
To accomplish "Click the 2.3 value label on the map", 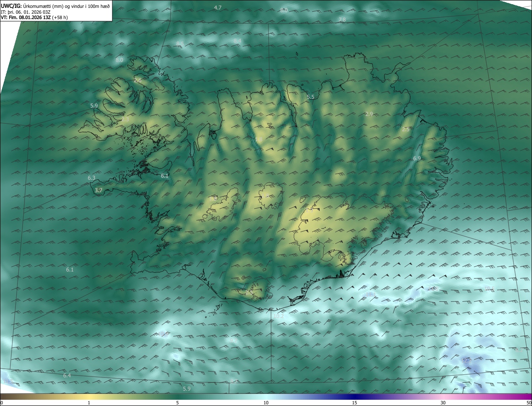I will (x=125, y=120).
